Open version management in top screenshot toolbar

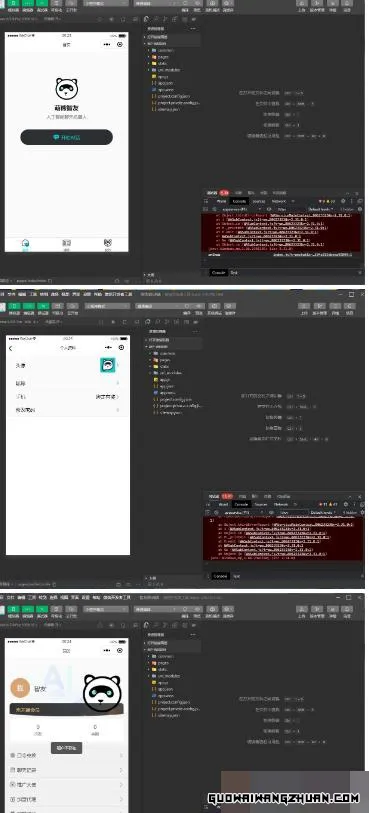click(x=318, y=3)
